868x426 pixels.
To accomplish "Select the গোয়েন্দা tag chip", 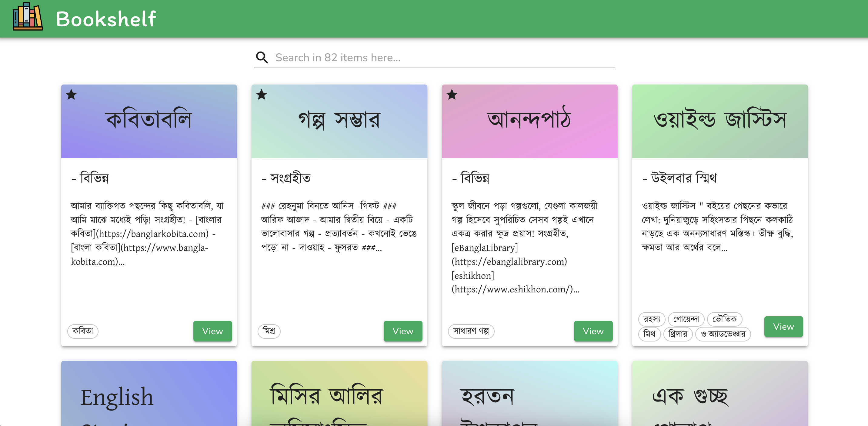I will 686,319.
